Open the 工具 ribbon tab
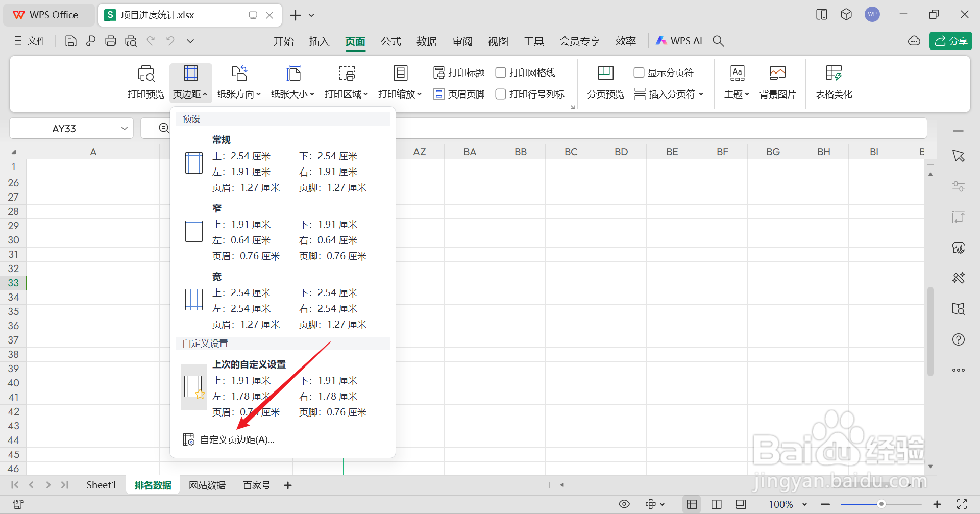 pos(534,41)
